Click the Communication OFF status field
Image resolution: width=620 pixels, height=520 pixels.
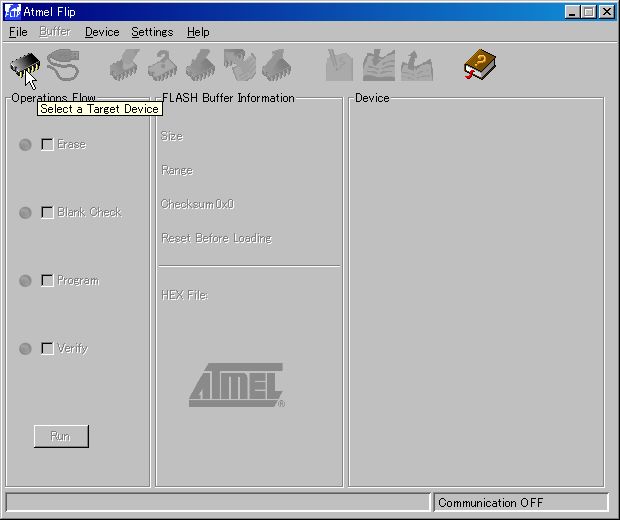[521, 503]
